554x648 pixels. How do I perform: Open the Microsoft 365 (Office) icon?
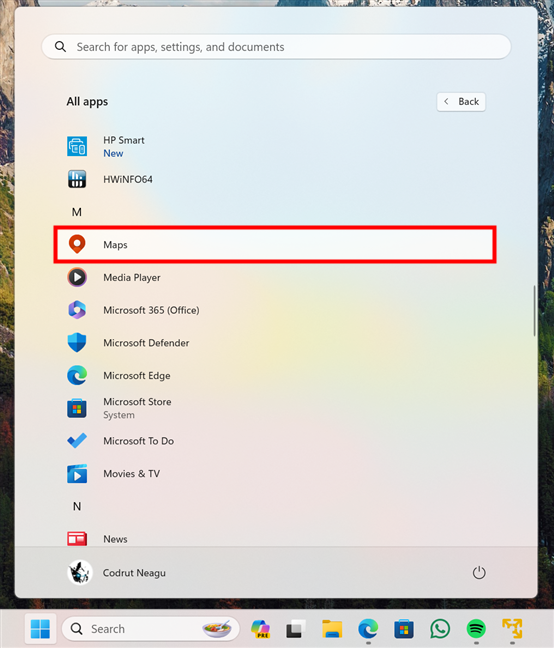77,310
